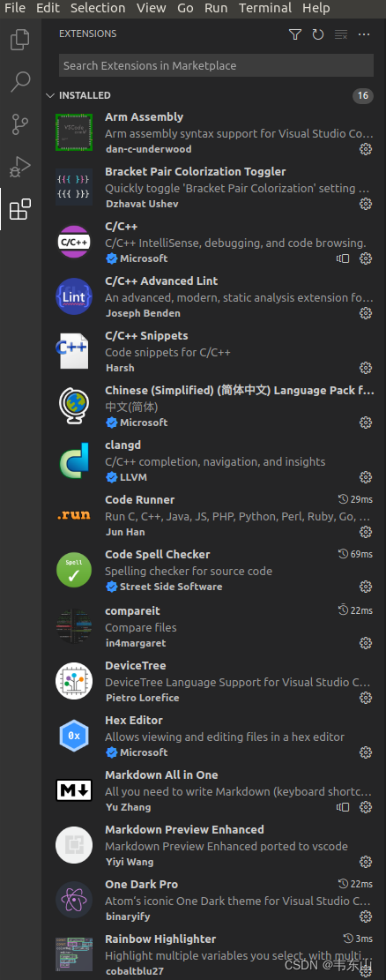Open the Source Control view
This screenshot has height=980, width=386.
point(20,124)
